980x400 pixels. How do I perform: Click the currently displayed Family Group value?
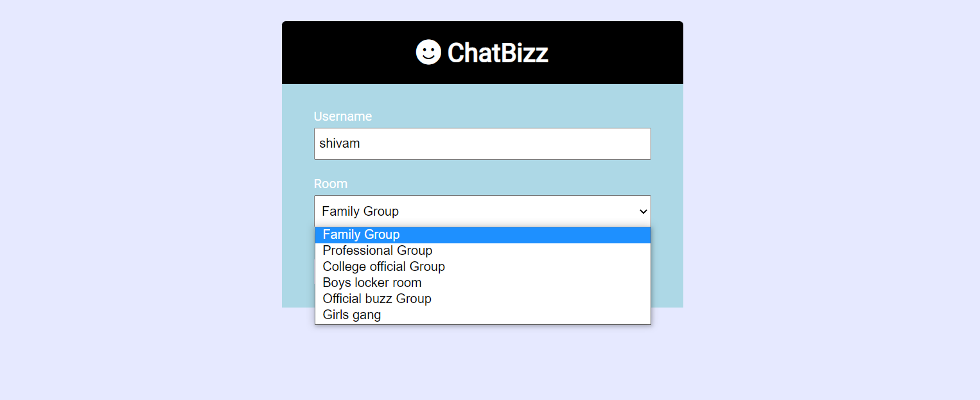point(360,211)
